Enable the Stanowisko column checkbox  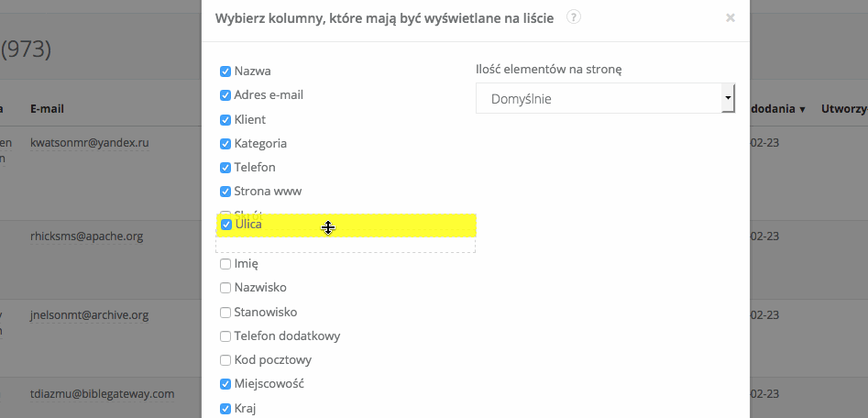tap(225, 313)
